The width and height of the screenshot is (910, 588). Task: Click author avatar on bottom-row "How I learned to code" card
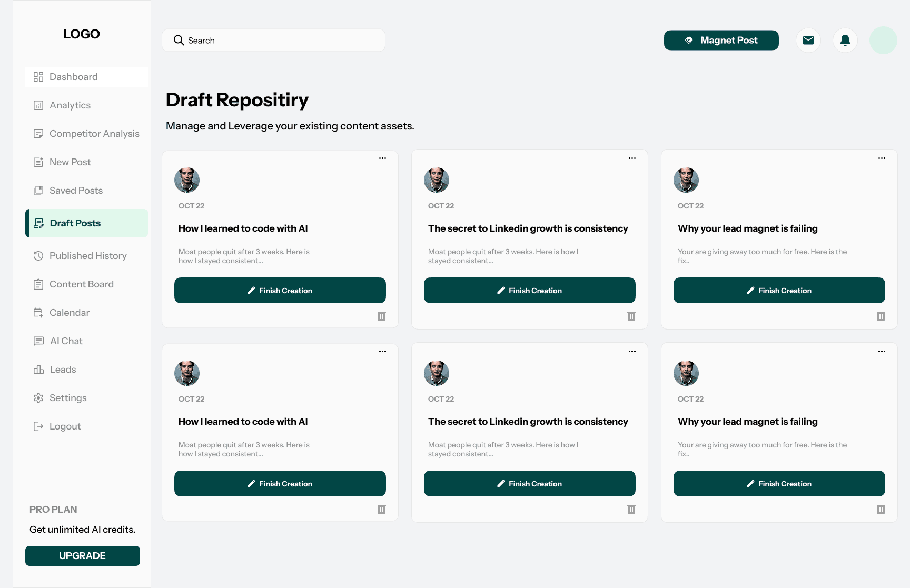pos(187,373)
